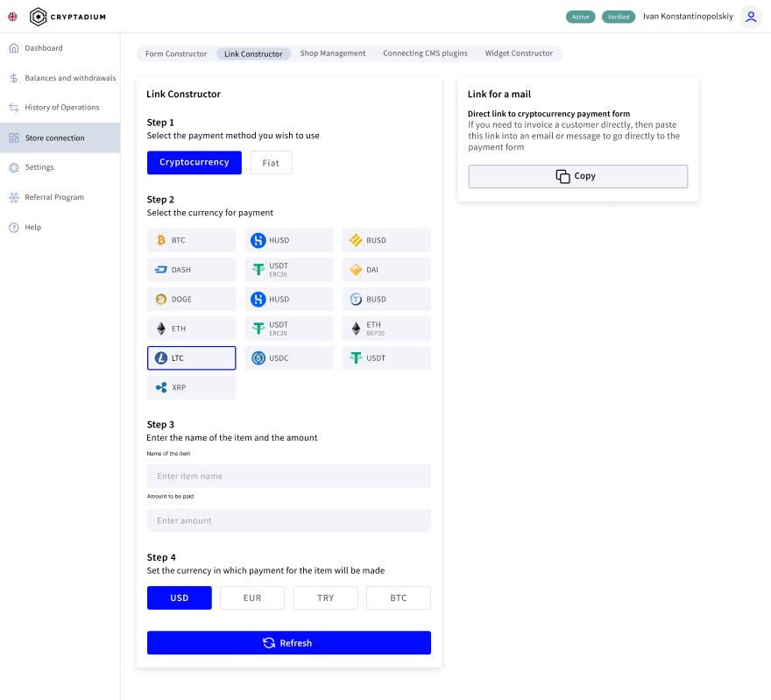Open Settings from the sidebar
The width and height of the screenshot is (771, 700).
point(39,167)
